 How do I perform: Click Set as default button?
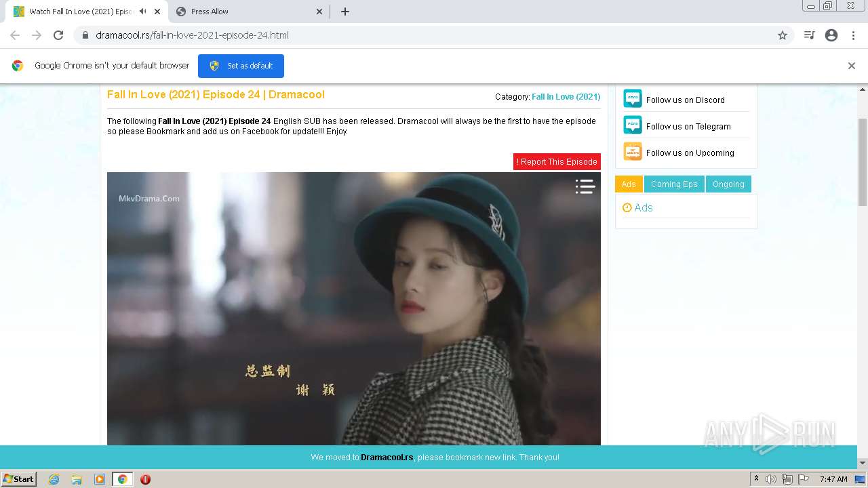241,66
